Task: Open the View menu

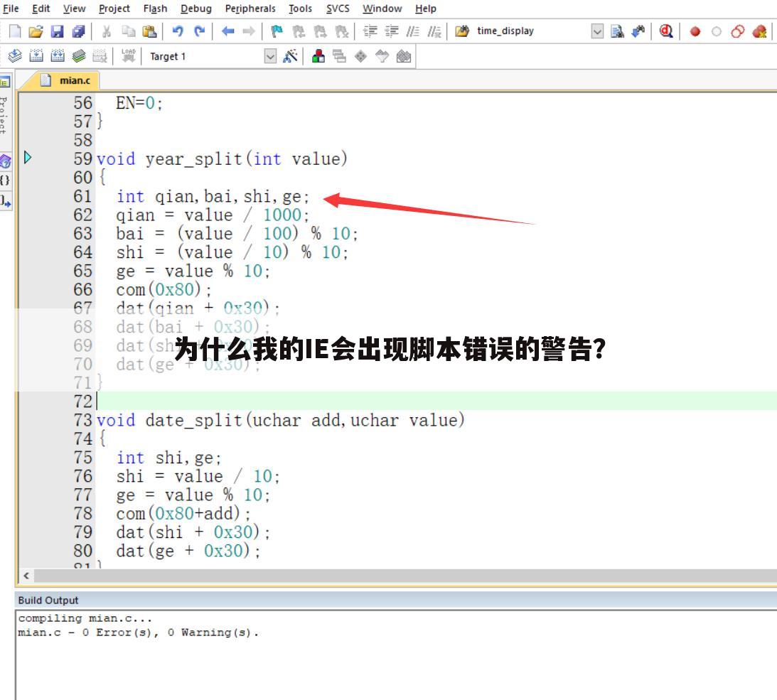Action: point(75,9)
